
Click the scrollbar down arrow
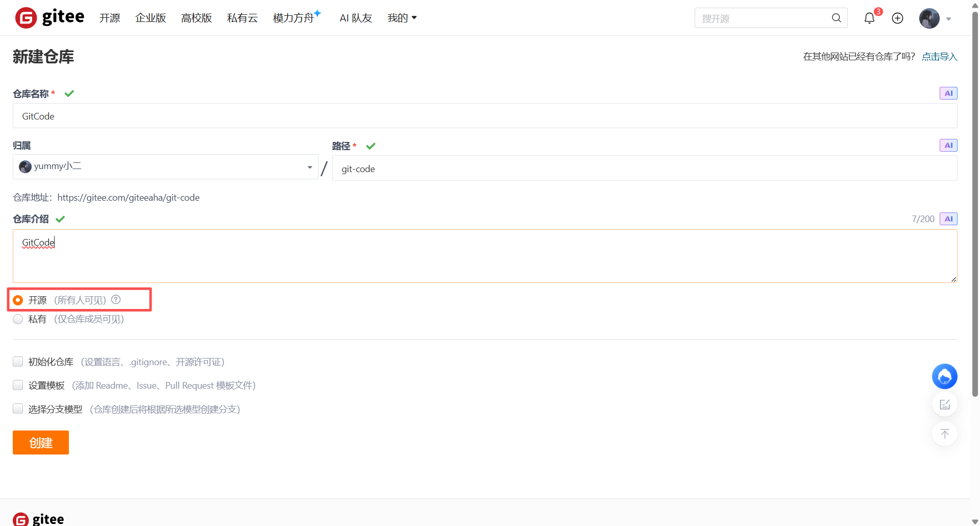click(x=975, y=521)
